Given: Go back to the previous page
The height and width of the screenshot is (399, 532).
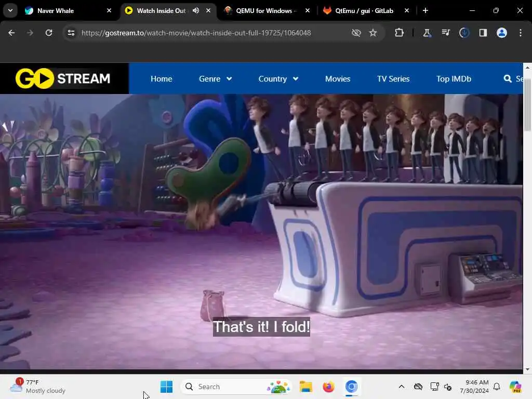Looking at the screenshot, I should click(11, 33).
